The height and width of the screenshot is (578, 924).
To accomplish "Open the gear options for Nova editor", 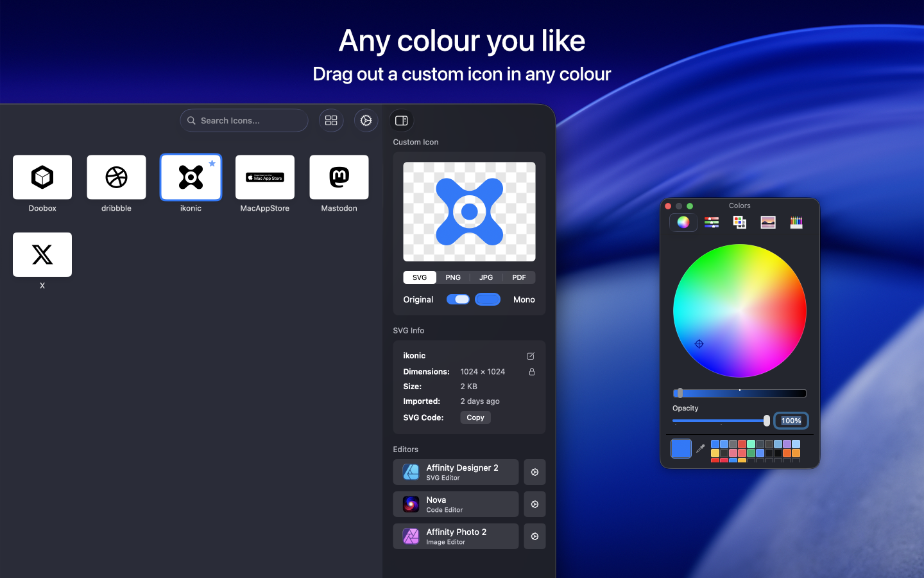I will [x=535, y=504].
